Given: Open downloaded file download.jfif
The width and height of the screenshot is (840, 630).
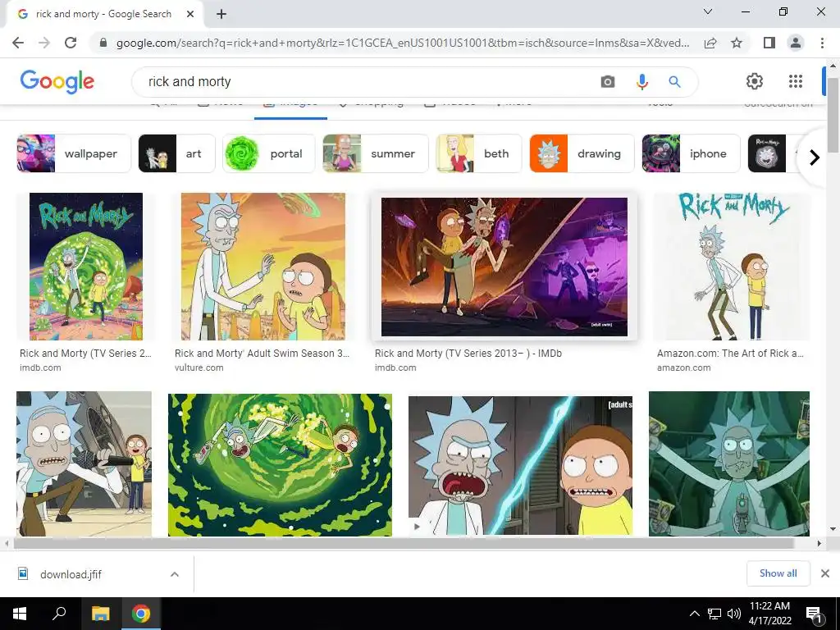Looking at the screenshot, I should (x=71, y=574).
